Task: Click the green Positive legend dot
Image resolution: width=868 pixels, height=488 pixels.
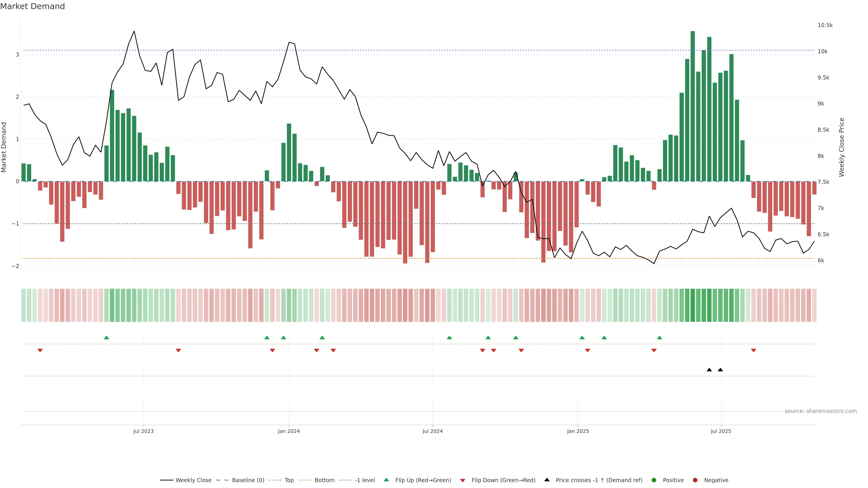Action: [654, 480]
